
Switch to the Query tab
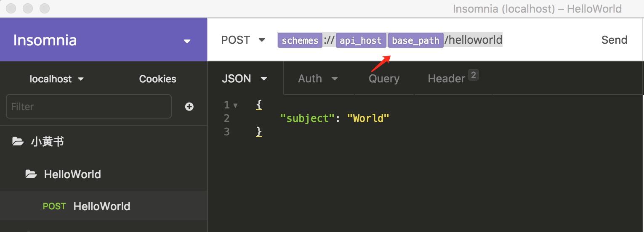click(384, 79)
